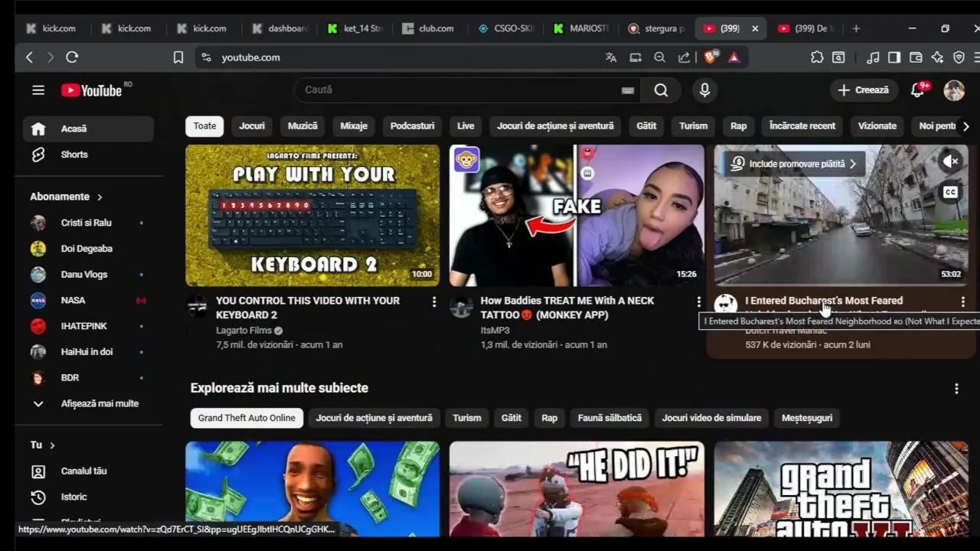This screenshot has width=980, height=551.
Task: Toggle the browser sidebar panel icon
Action: (x=894, y=57)
